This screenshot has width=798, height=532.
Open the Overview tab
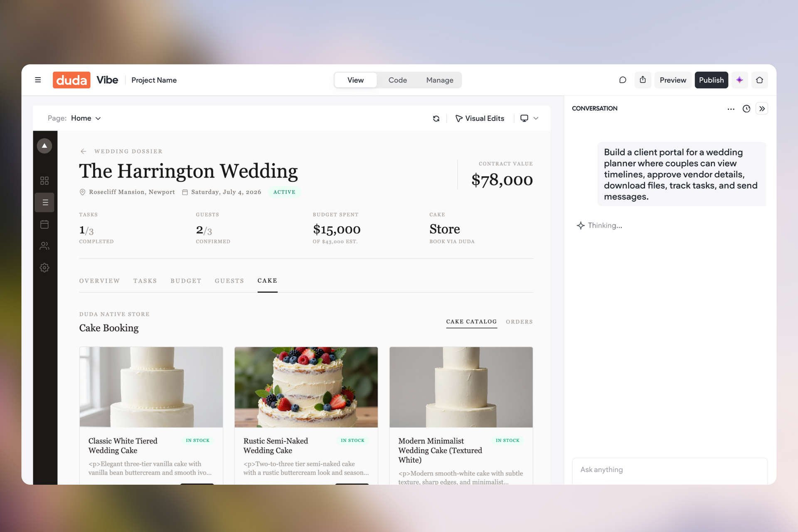(x=99, y=281)
